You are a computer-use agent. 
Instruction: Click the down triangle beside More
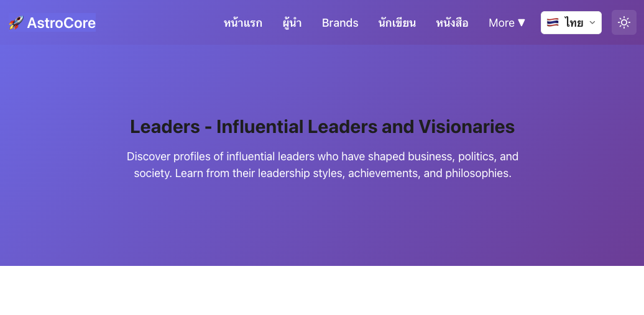[x=522, y=23]
